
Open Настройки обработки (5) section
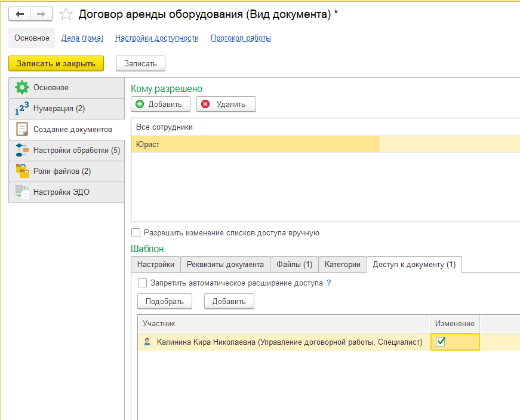pyautogui.click(x=66, y=150)
